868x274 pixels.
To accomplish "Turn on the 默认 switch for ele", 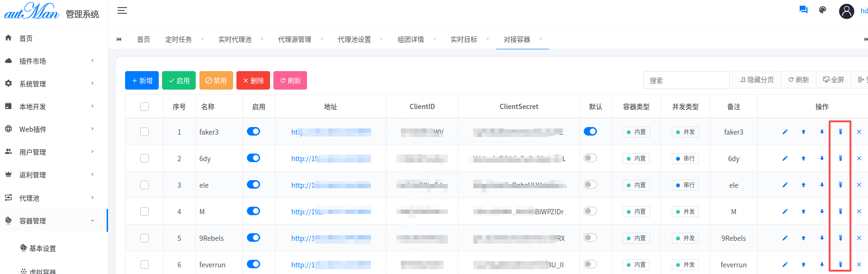I will 590,184.
